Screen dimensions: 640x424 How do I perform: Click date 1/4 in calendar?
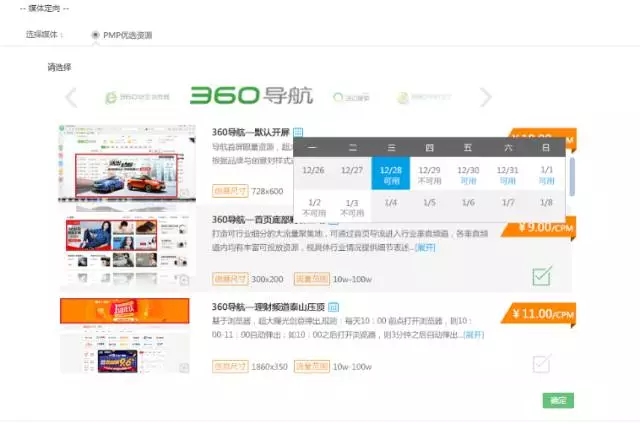[x=391, y=203]
